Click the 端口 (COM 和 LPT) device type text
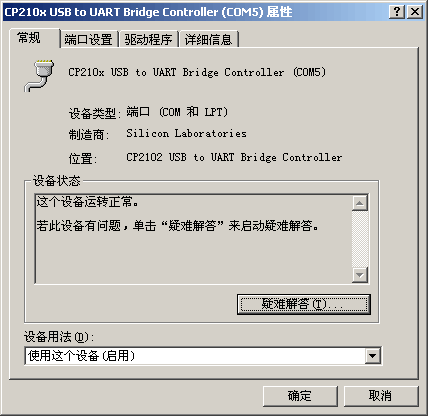This screenshot has height=416, width=428. pos(177,112)
